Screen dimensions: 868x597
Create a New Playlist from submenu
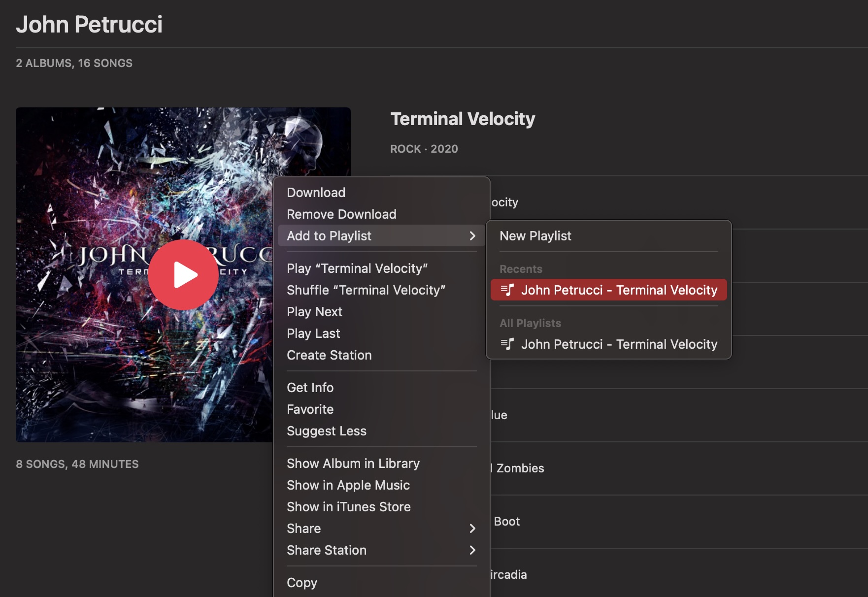tap(609, 236)
